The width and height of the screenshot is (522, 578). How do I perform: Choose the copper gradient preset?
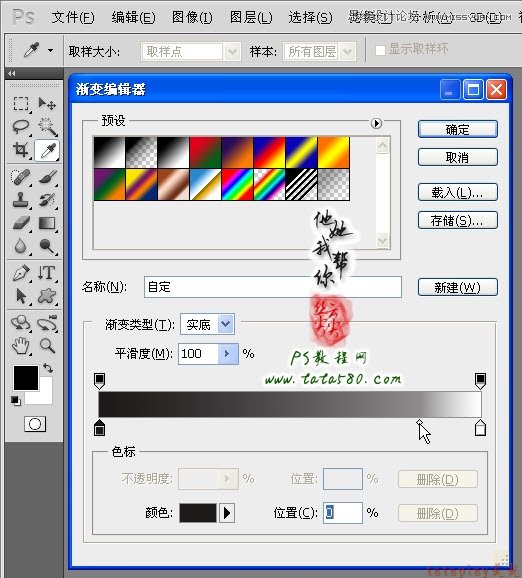click(x=173, y=185)
